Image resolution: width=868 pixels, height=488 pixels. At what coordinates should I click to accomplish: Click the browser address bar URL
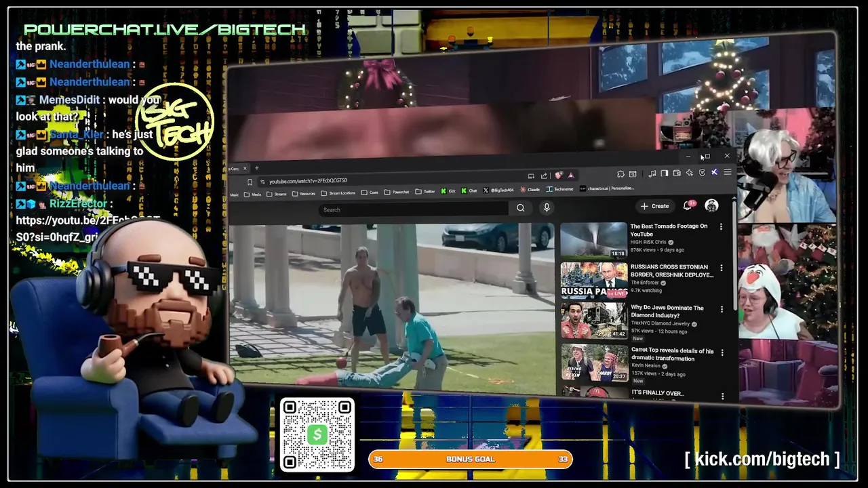tap(308, 181)
